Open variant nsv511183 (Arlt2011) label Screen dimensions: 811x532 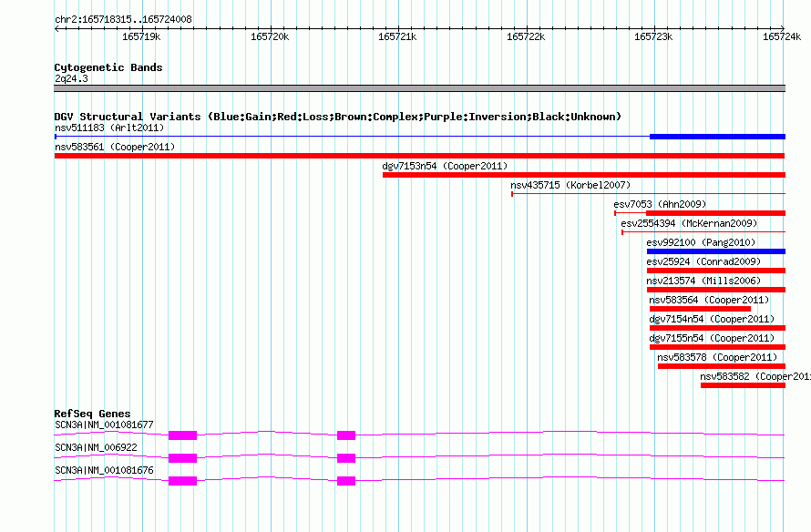point(109,128)
